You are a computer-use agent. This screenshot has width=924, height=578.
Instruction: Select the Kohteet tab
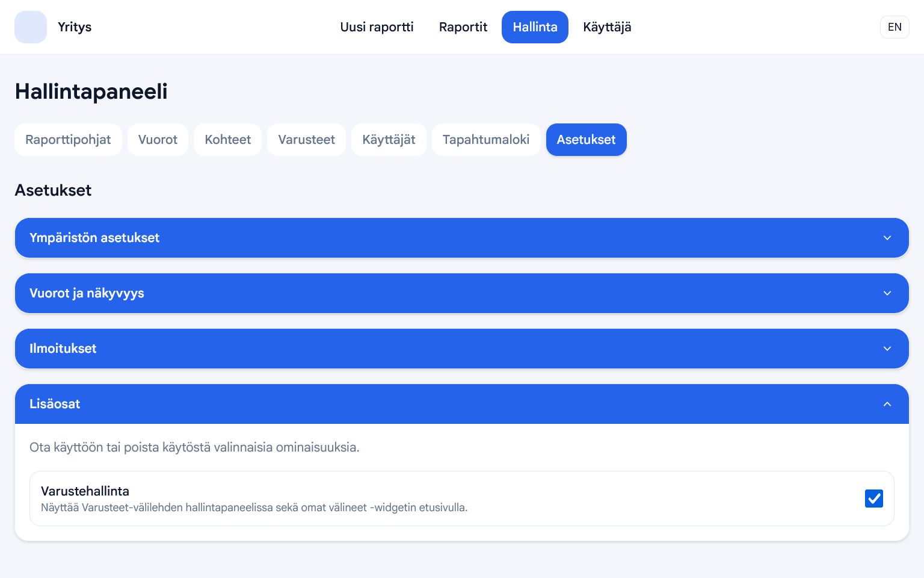227,140
